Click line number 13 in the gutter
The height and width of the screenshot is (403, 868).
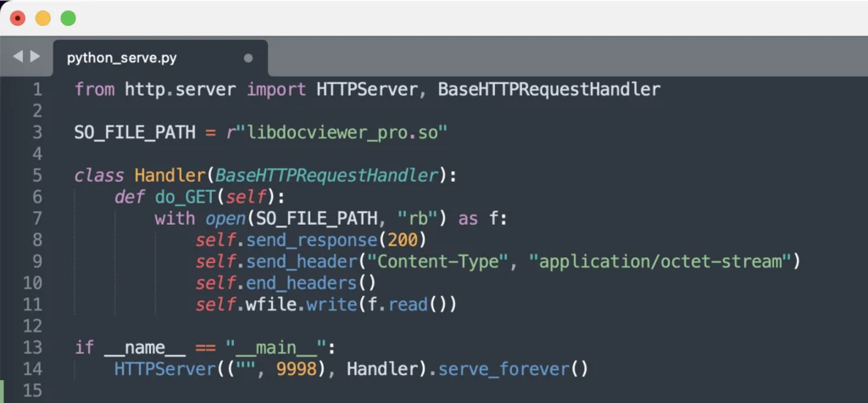coord(32,347)
